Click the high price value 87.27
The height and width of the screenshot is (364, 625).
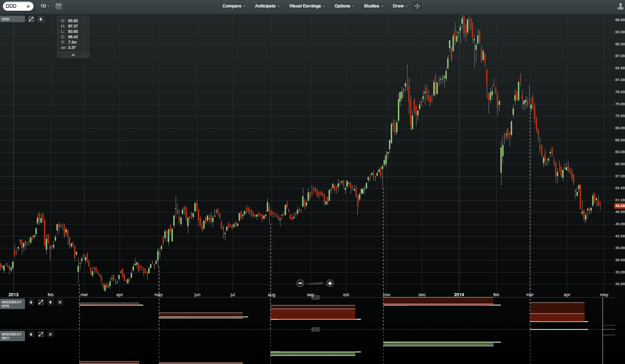tap(73, 26)
